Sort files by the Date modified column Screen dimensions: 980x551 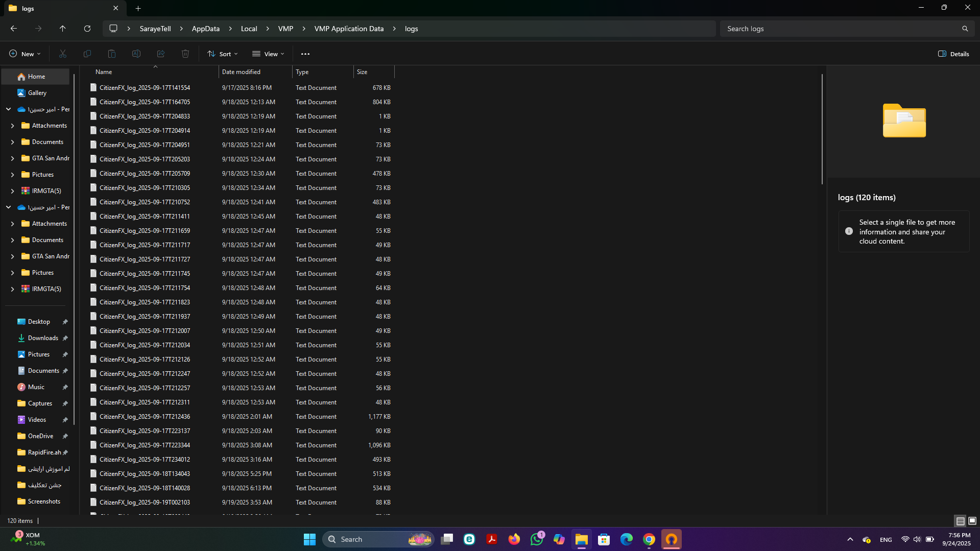point(241,72)
